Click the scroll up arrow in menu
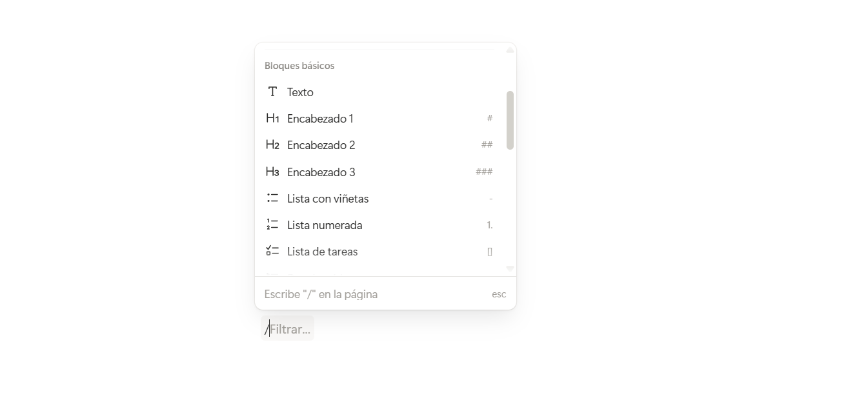Viewport: 868px width, 420px height. (x=510, y=50)
